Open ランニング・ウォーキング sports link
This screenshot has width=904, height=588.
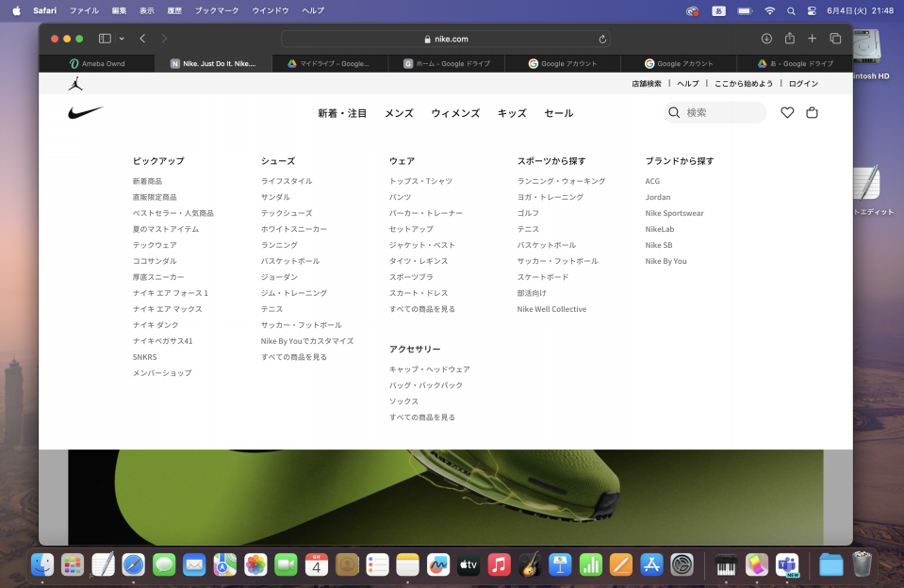click(561, 181)
